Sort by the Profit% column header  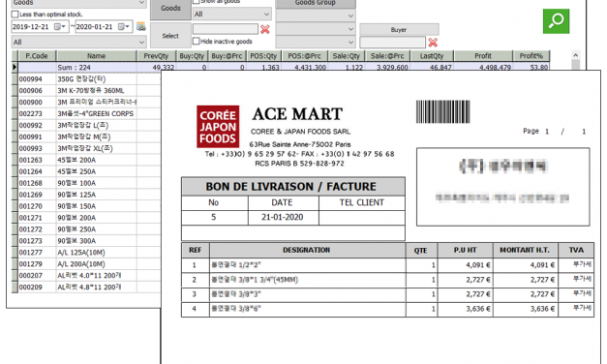[531, 56]
